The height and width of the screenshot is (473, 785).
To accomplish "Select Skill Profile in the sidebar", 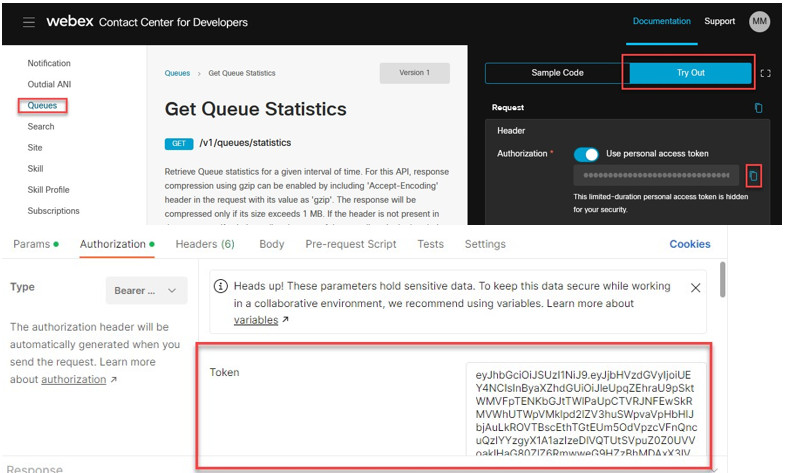I will (48, 189).
